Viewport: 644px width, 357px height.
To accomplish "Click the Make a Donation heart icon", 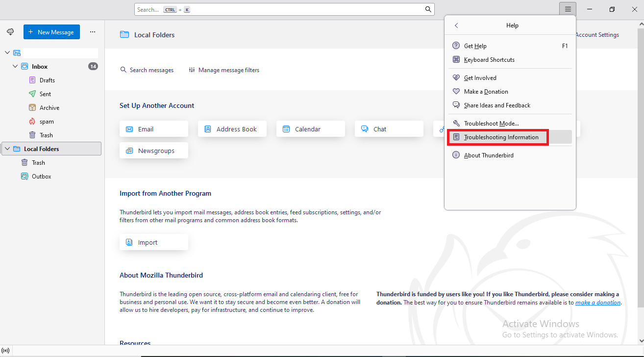I will (456, 92).
